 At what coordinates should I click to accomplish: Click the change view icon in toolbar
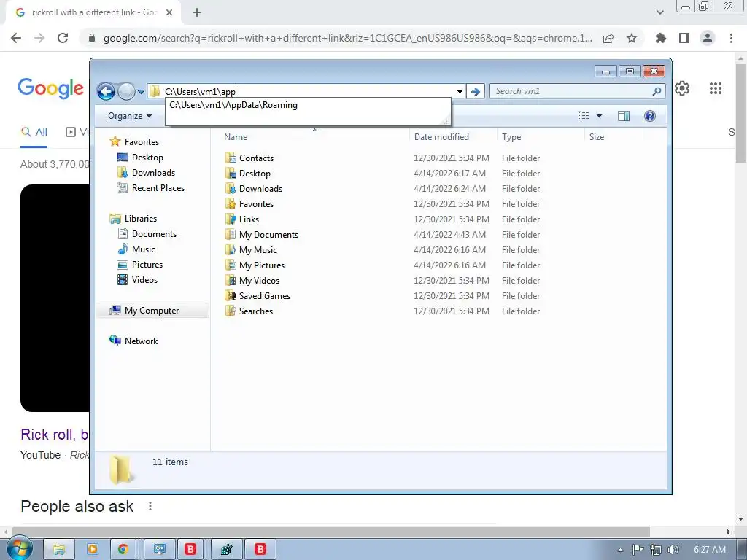point(583,116)
